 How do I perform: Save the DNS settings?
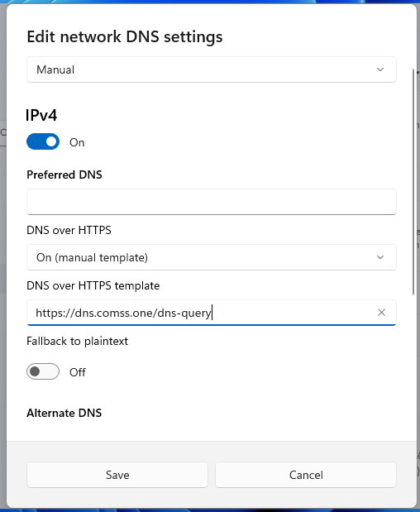[x=117, y=475]
